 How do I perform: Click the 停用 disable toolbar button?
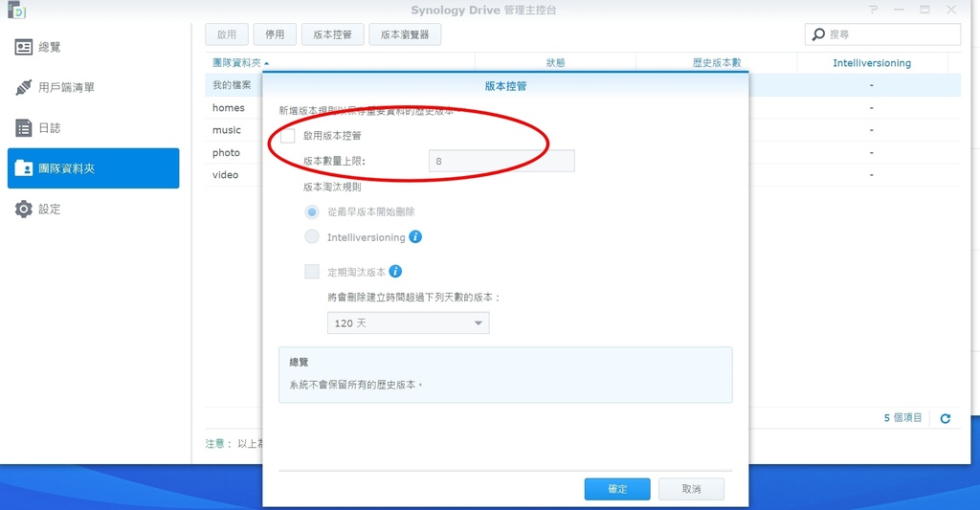275,34
